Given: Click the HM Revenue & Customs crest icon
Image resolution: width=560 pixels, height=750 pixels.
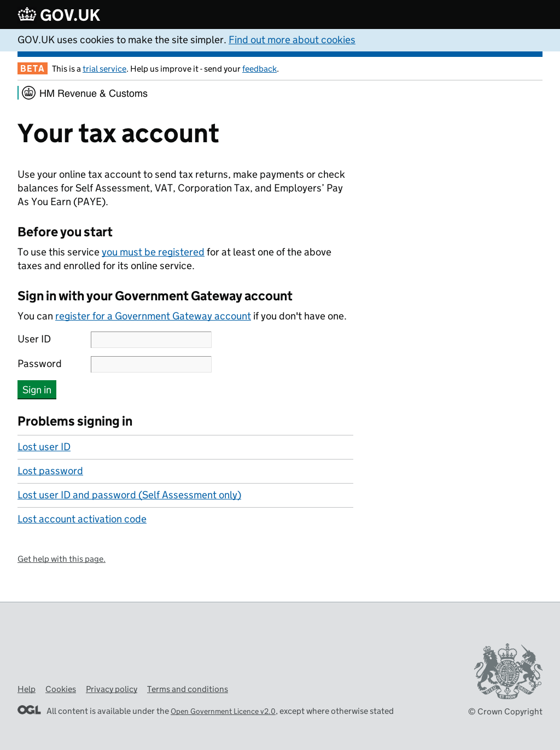Looking at the screenshot, I should pyautogui.click(x=29, y=93).
